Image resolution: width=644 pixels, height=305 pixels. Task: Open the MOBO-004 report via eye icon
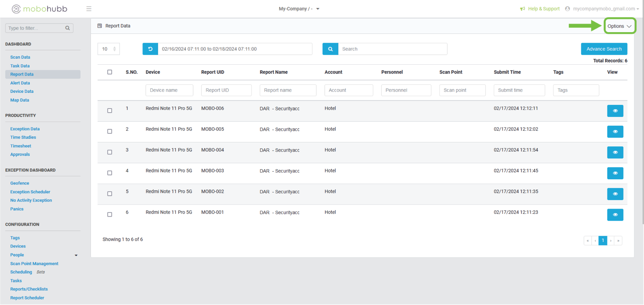point(615,152)
